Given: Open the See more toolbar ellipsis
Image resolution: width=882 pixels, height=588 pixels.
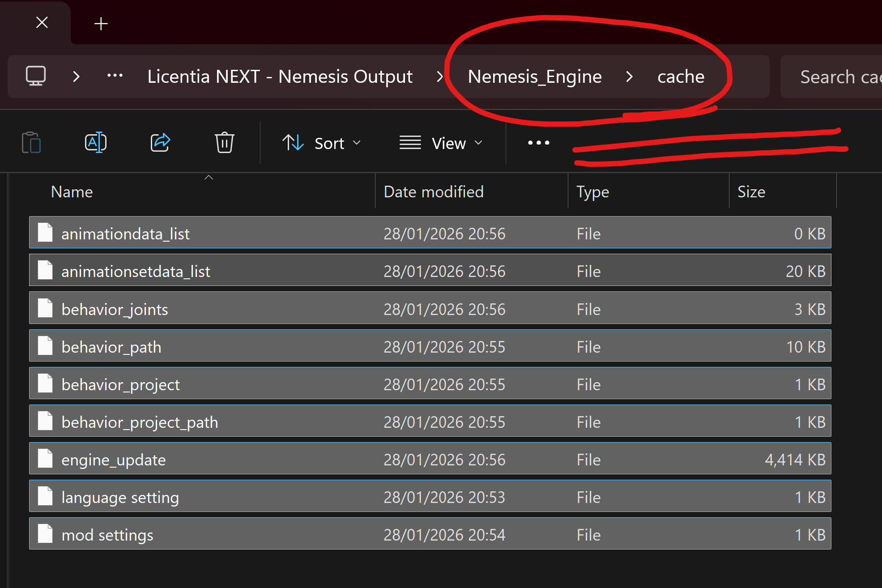Looking at the screenshot, I should coord(538,143).
